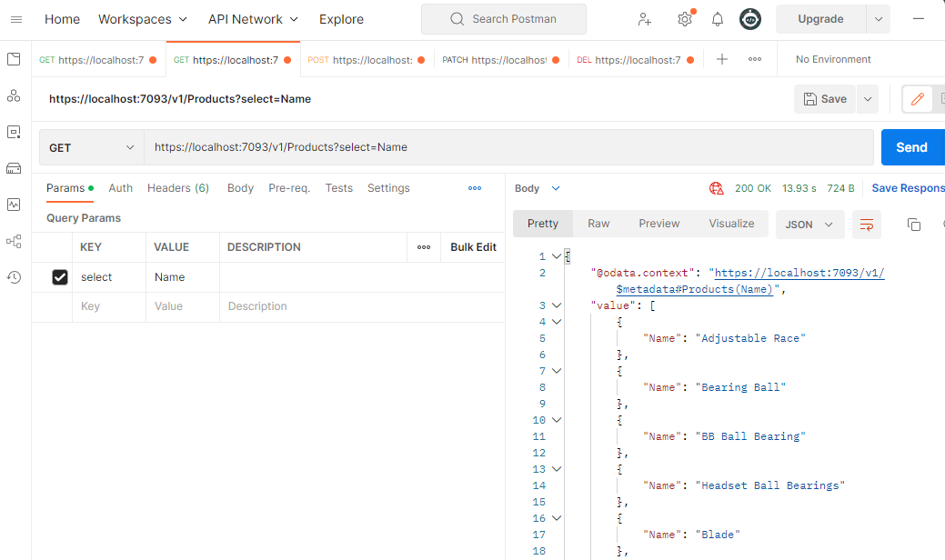
Task: Open the Pre-req. tab
Action: click(289, 188)
